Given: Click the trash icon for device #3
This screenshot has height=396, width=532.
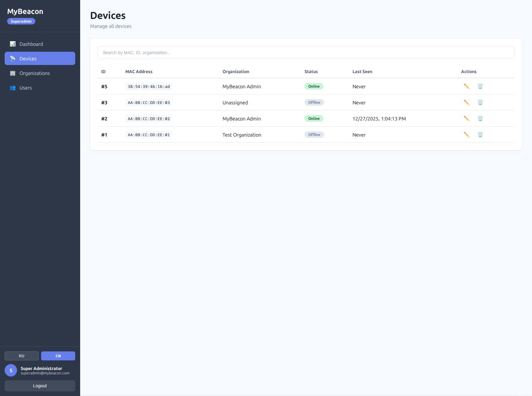Looking at the screenshot, I should [x=480, y=102].
